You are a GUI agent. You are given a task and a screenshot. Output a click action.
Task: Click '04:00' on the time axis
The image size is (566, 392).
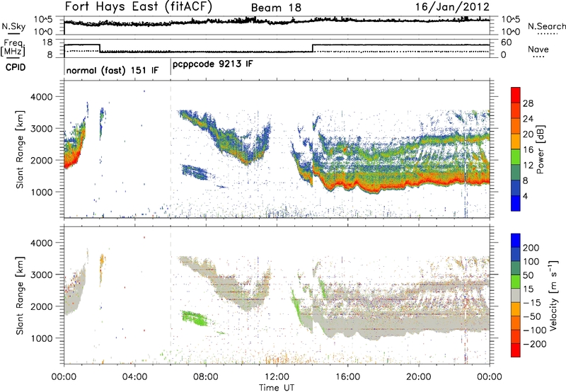(135, 377)
